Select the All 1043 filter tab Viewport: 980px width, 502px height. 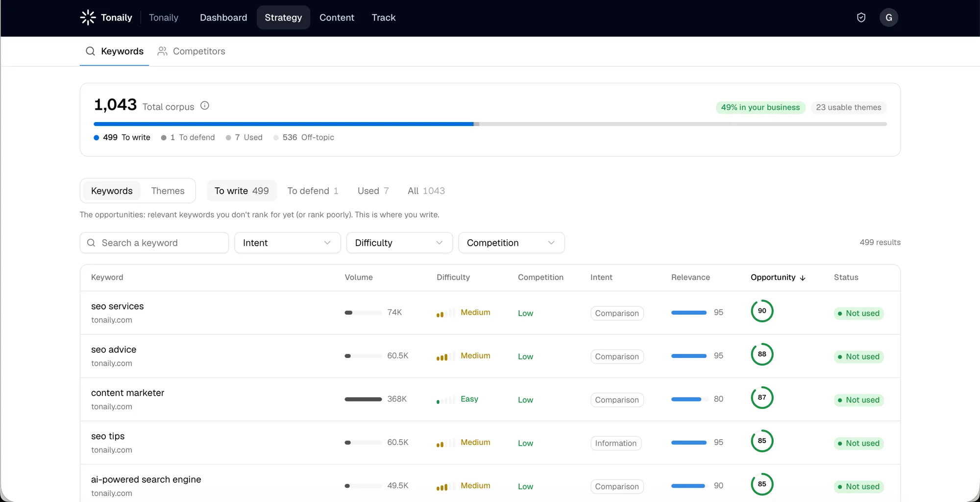[x=426, y=191]
